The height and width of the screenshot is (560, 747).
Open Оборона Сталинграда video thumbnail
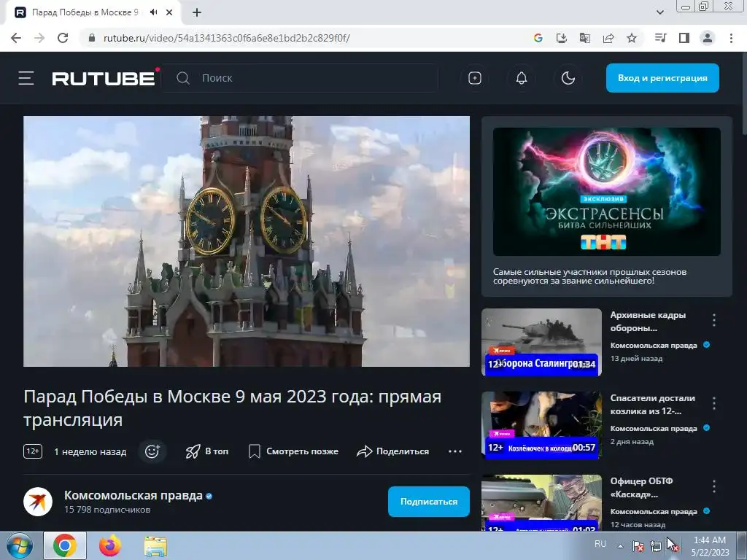542,343
